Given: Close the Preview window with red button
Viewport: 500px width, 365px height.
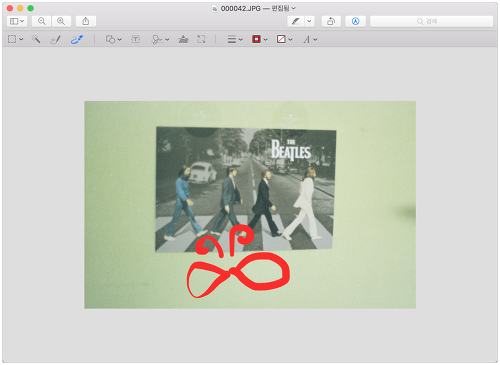Looking at the screenshot, I should (x=10, y=8).
